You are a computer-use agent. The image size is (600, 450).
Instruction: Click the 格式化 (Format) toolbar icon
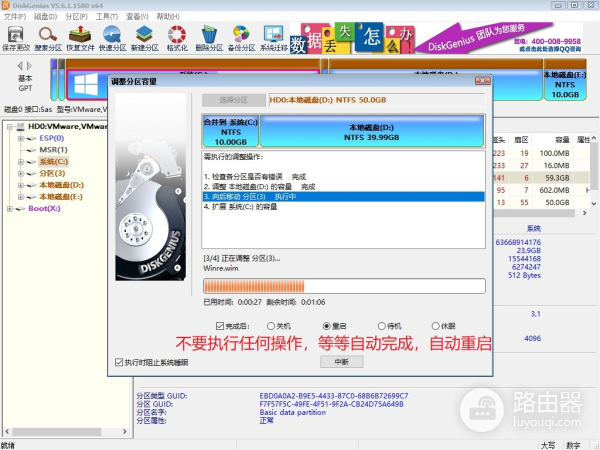(x=177, y=38)
